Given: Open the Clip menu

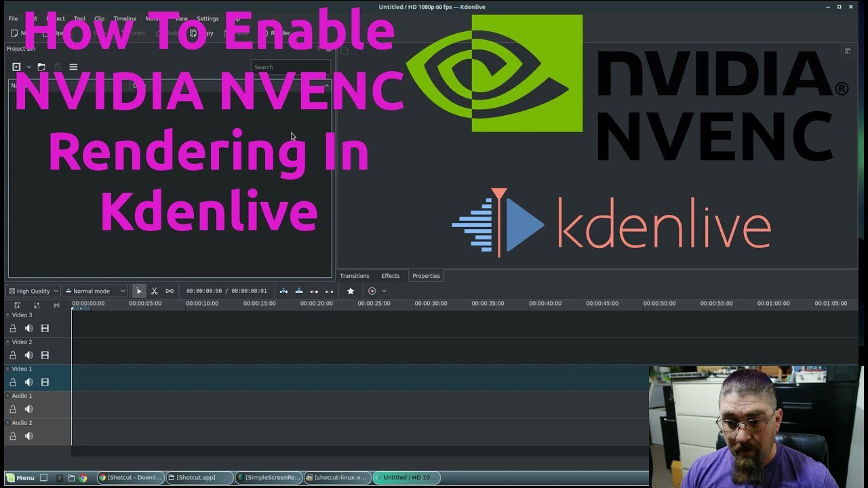Looking at the screenshot, I should 99,18.
